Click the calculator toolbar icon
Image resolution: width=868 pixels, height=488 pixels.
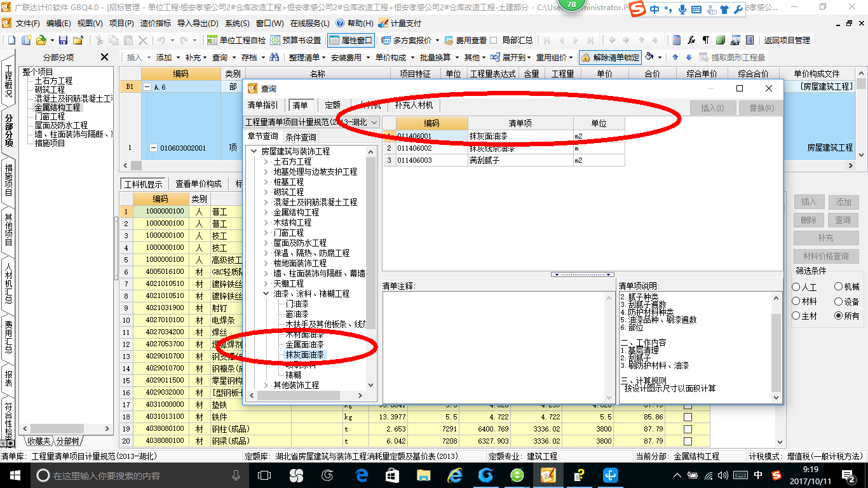point(677,40)
